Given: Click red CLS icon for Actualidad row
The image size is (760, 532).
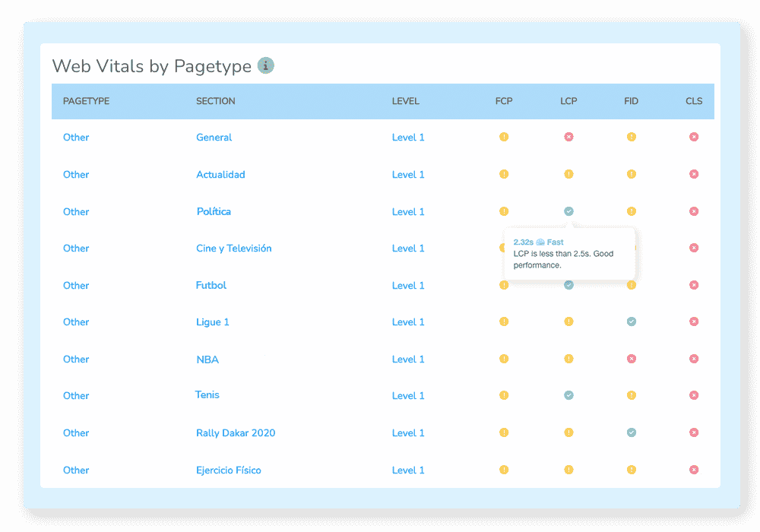Looking at the screenshot, I should tap(694, 174).
